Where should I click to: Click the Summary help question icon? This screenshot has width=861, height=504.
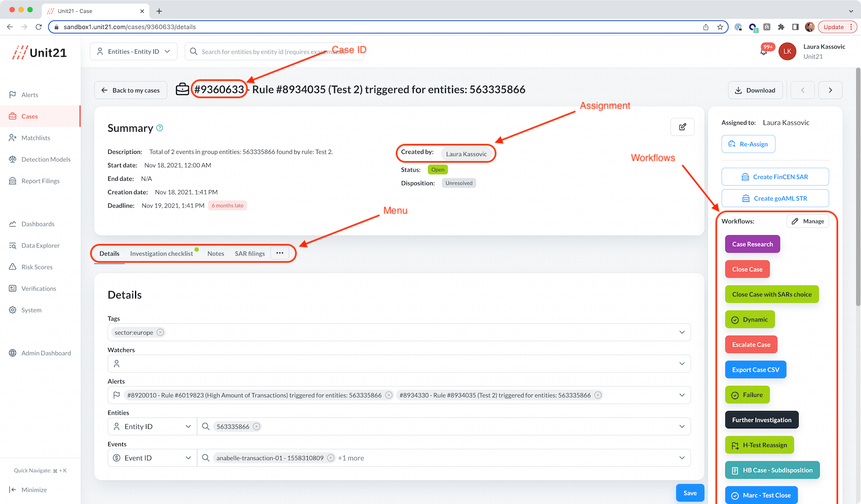(x=159, y=128)
